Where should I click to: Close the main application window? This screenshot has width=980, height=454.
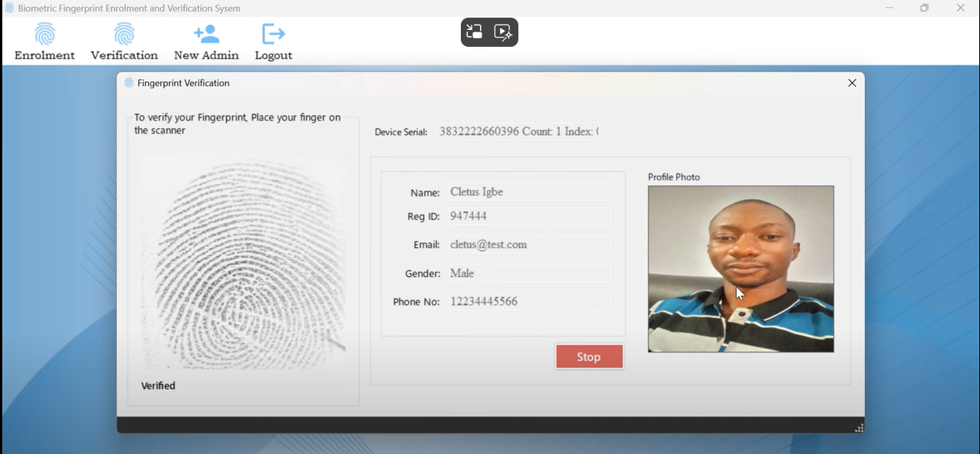pyautogui.click(x=960, y=8)
